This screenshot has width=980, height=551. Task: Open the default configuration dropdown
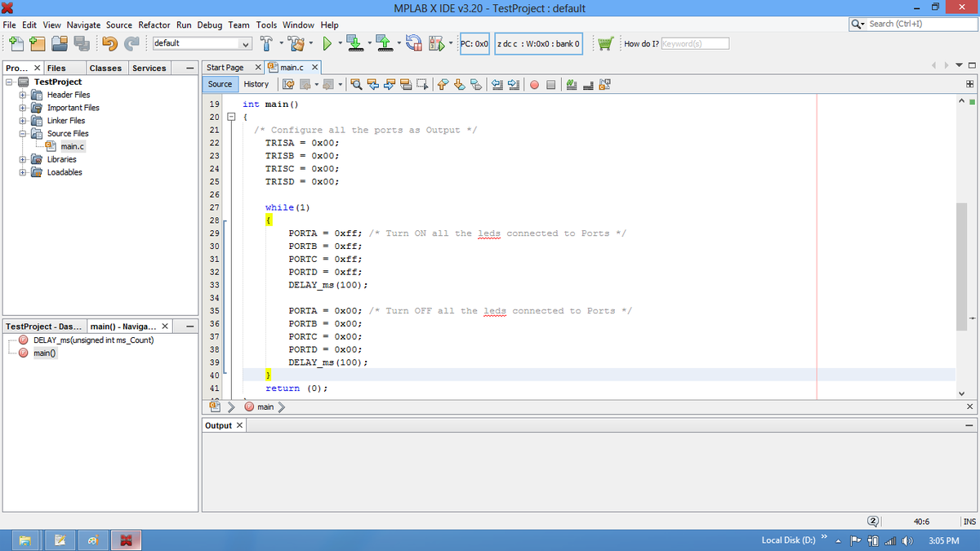click(203, 43)
